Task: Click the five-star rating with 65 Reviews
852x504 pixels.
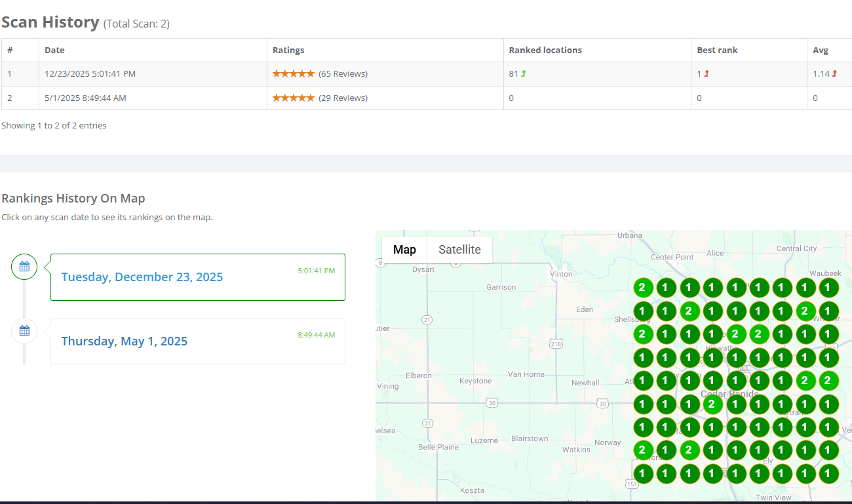Action: point(293,73)
